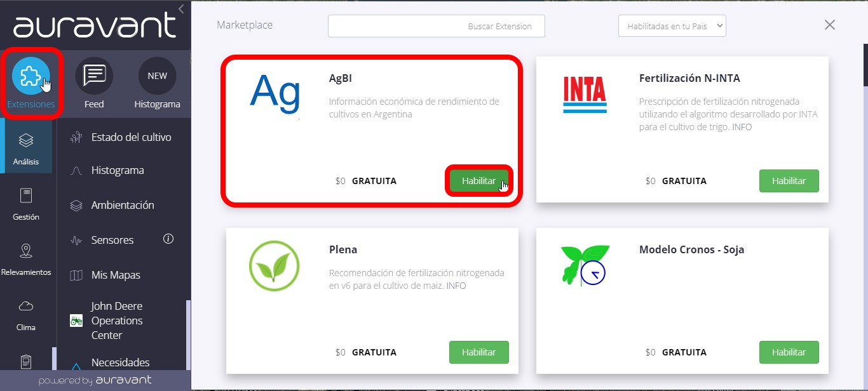Click the Buscar Extension search field

[x=437, y=26]
